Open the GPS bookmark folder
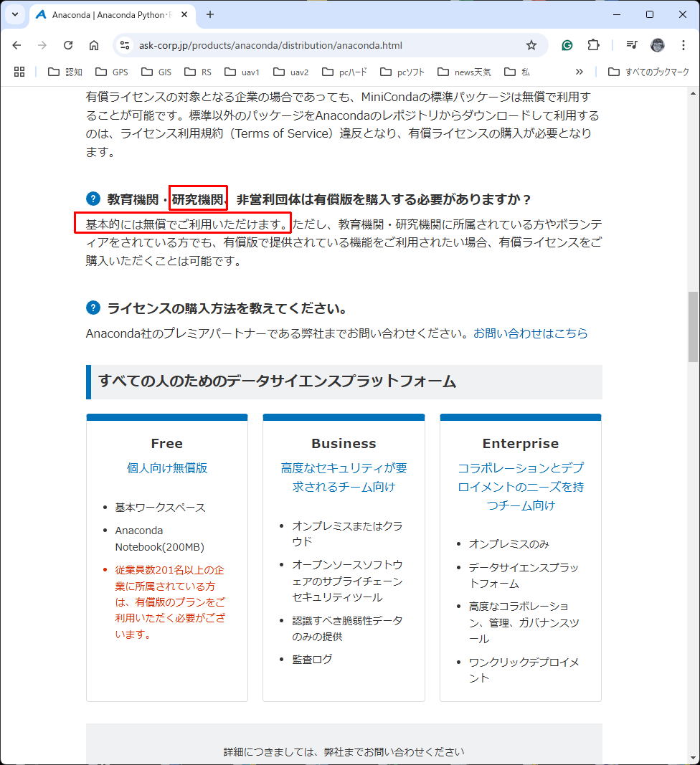The image size is (700, 765). (x=112, y=72)
